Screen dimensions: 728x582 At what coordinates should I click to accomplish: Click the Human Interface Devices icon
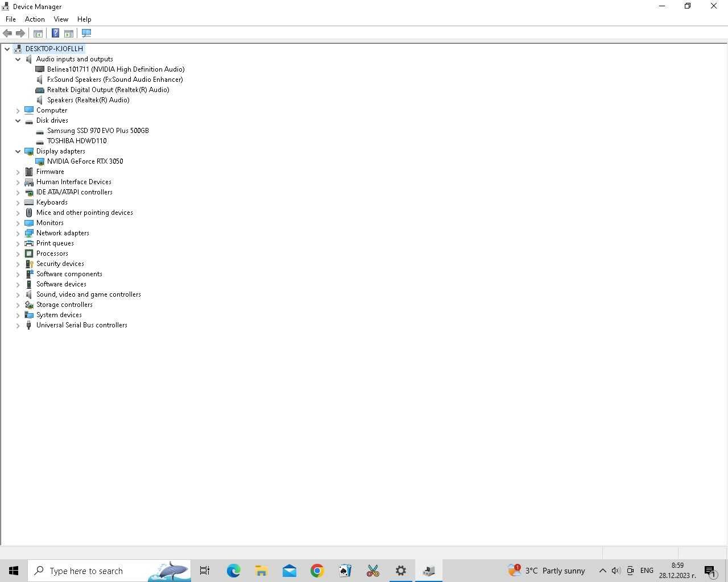(x=29, y=182)
